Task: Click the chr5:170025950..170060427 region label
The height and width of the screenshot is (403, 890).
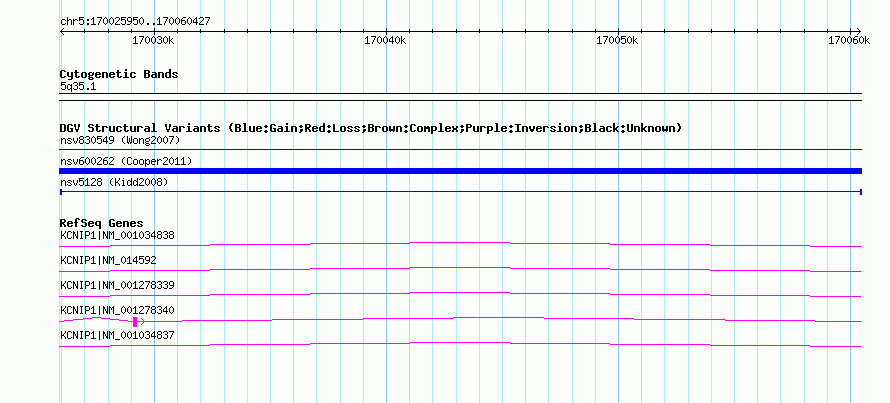Action: pos(135,22)
